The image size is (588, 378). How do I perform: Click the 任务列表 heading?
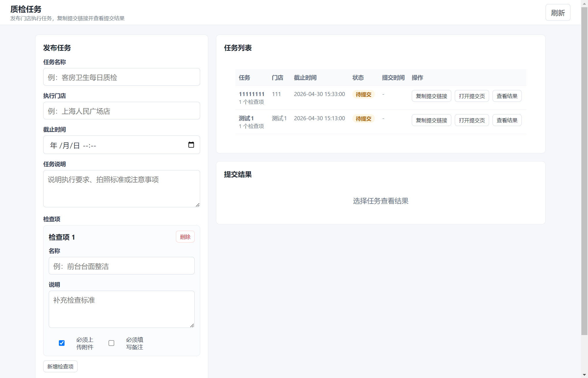point(238,48)
